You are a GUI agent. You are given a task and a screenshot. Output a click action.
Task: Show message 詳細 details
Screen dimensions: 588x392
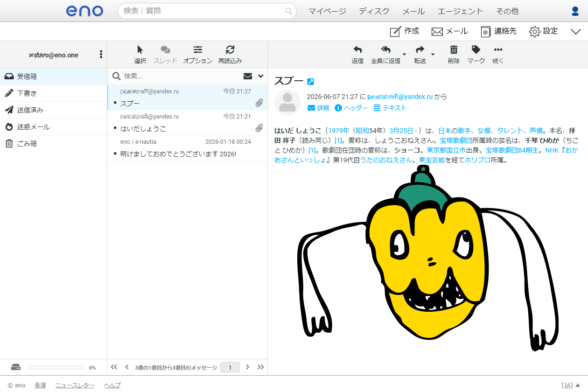point(318,108)
